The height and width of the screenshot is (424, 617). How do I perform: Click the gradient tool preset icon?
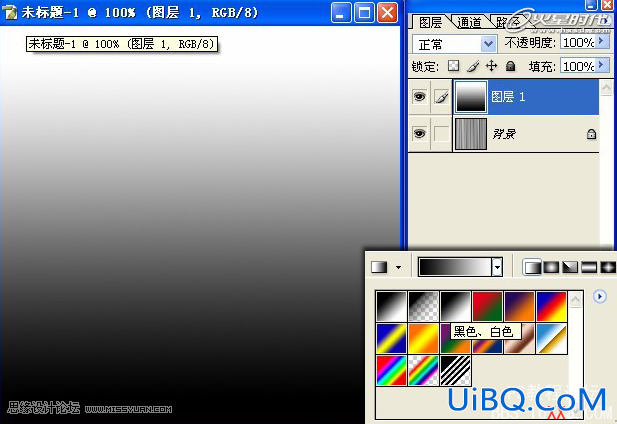pos(379,267)
